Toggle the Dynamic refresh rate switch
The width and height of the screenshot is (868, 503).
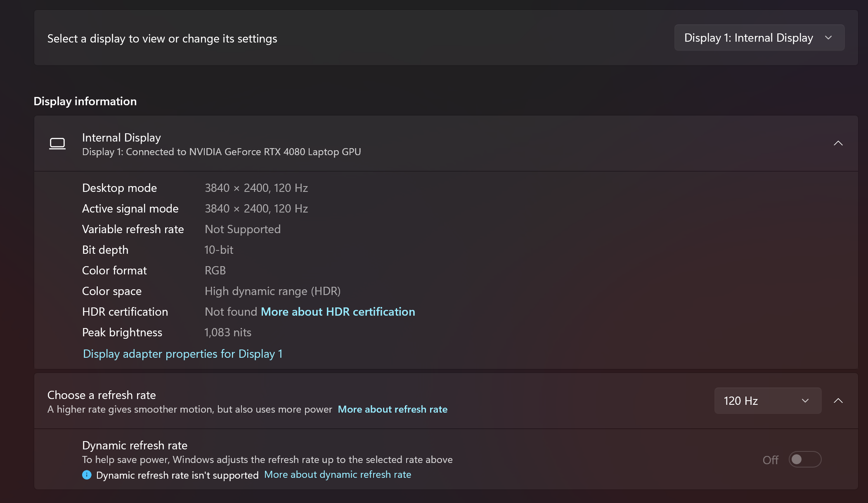(x=805, y=459)
